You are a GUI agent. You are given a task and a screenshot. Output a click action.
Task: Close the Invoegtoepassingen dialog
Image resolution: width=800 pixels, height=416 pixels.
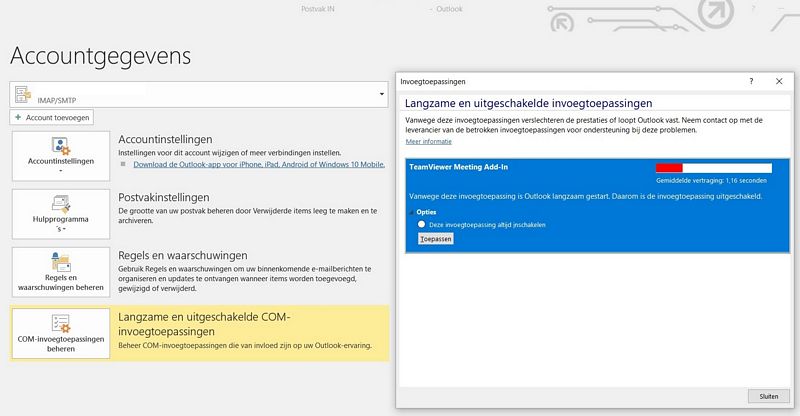tap(779, 81)
